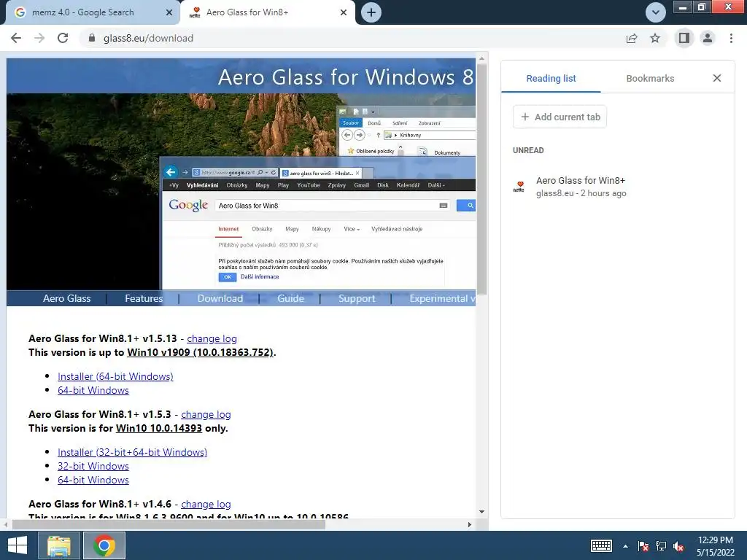Click Action Center flag tray icon
Image resolution: width=747 pixels, height=560 pixels.
(x=643, y=546)
